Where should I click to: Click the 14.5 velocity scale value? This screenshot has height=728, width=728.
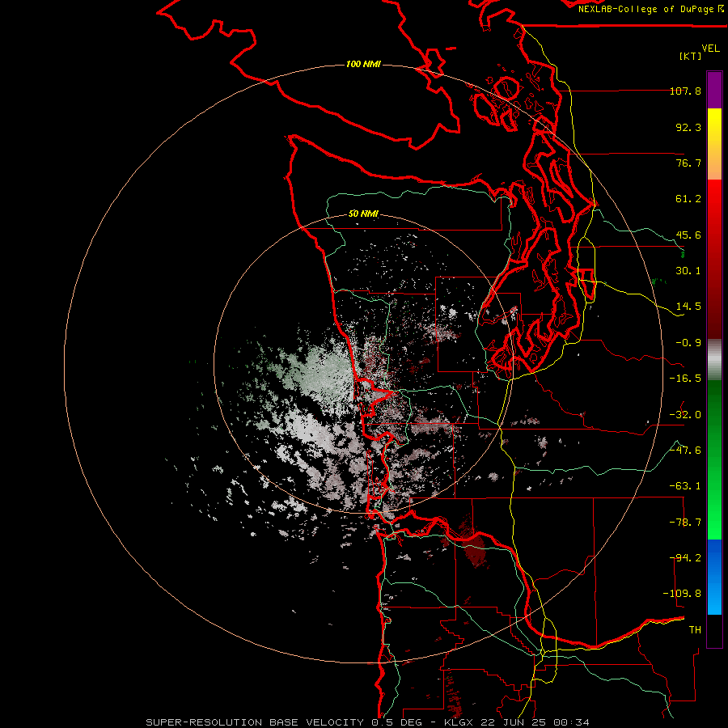tap(688, 307)
